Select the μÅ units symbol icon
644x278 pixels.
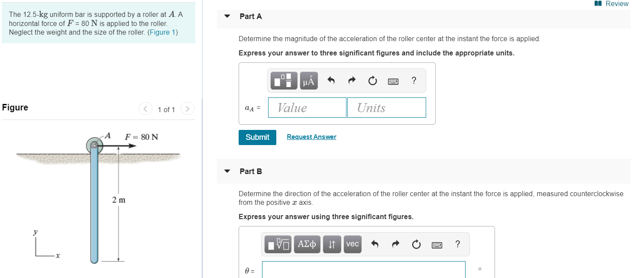[x=308, y=80]
